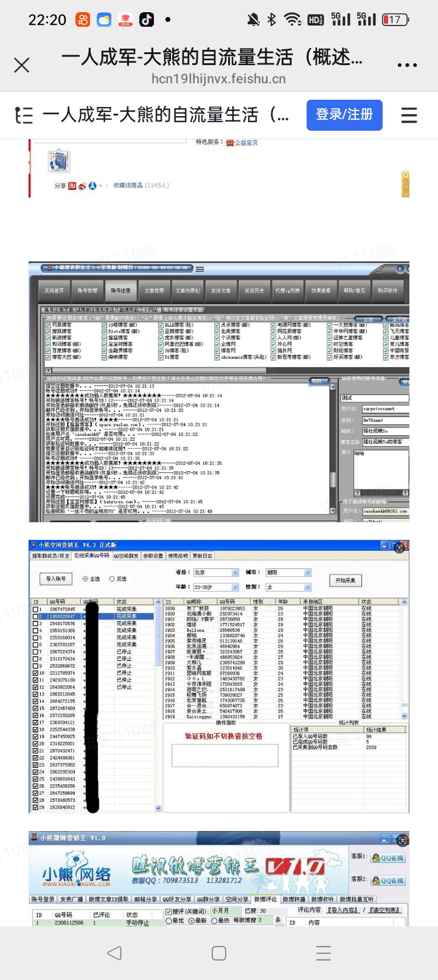
Task: Click the Weibo share icon after 分享
Action: pos(82,186)
